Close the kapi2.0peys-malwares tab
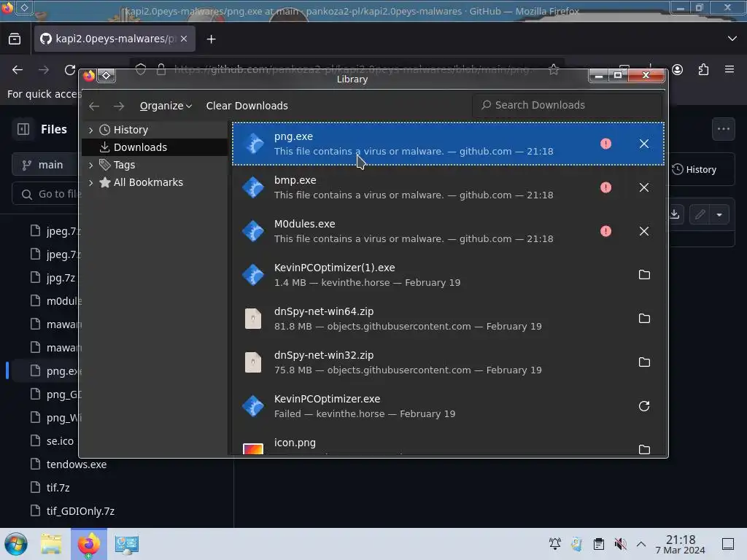 184,39
